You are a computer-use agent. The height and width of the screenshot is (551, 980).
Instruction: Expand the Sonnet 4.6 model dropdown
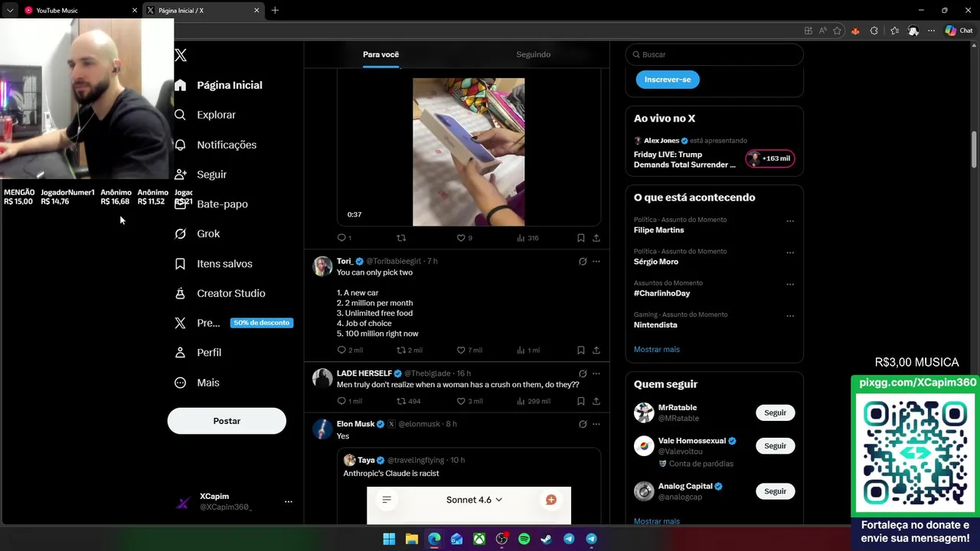tap(474, 500)
